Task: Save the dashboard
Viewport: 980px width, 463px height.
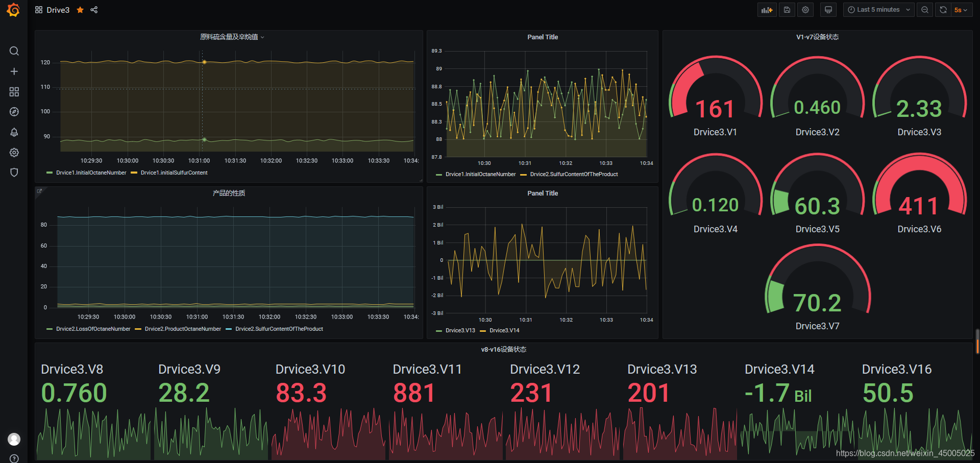Action: pos(787,10)
